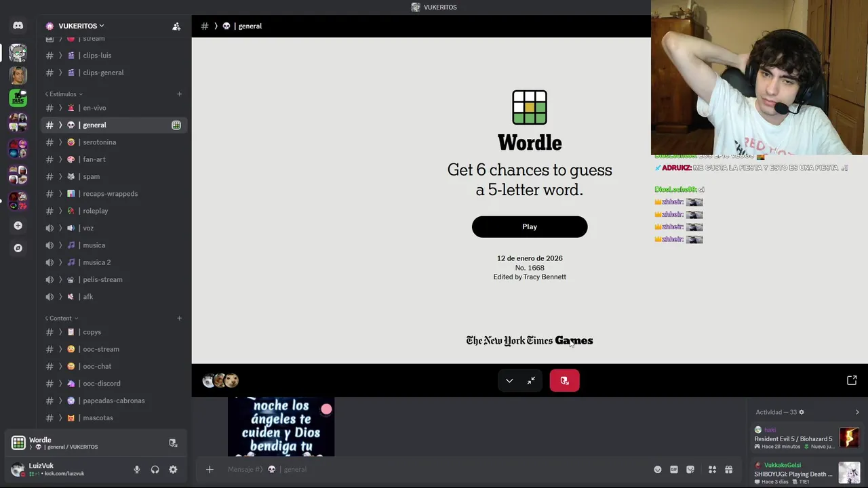Collapse the Content category
The width and height of the screenshot is (868, 488).
pyautogui.click(x=61, y=319)
